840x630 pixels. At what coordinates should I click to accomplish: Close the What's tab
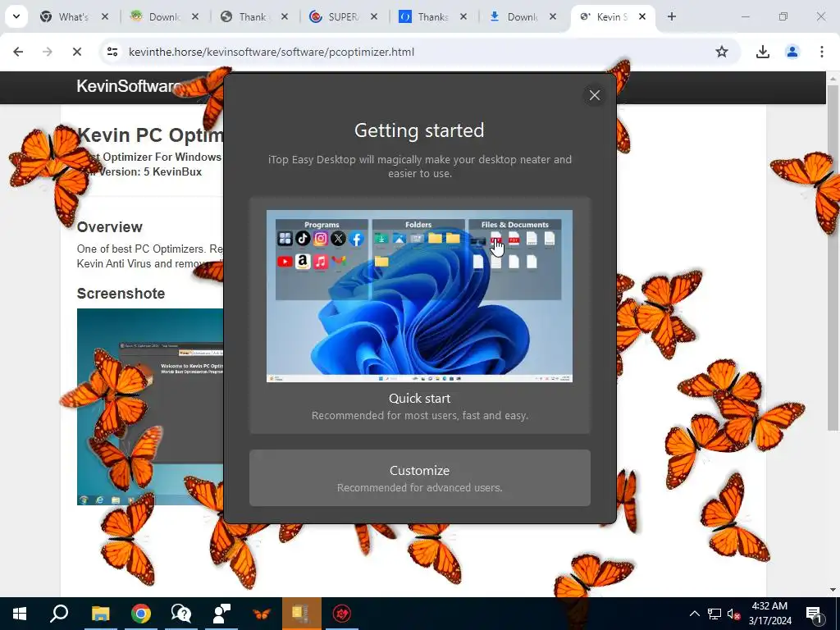[x=105, y=16]
